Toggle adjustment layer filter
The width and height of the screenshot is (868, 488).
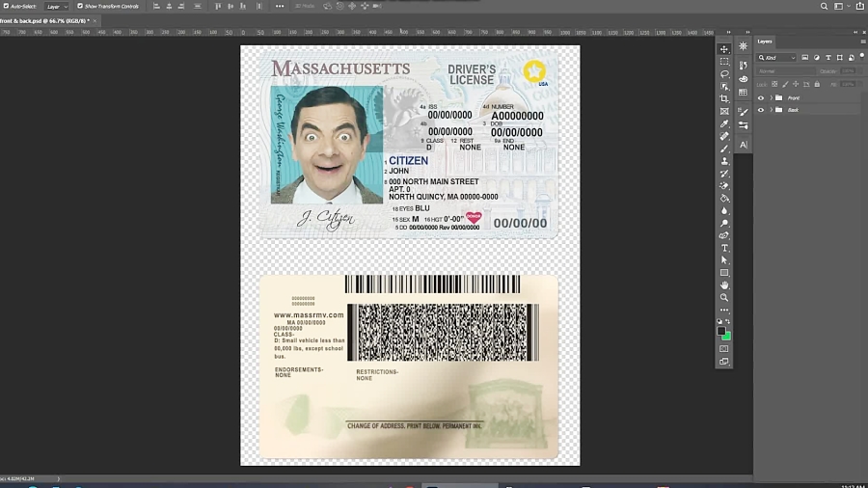(x=817, y=58)
